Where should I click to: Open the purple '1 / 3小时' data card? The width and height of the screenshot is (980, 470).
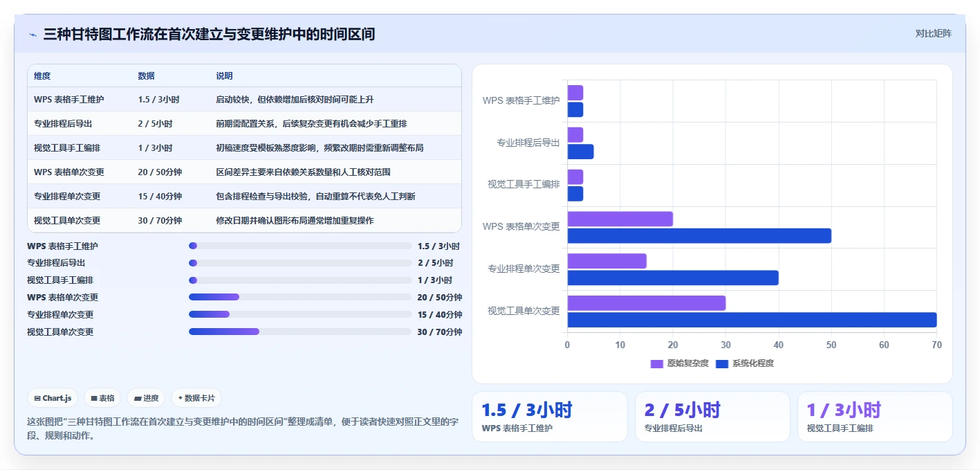coord(875,417)
